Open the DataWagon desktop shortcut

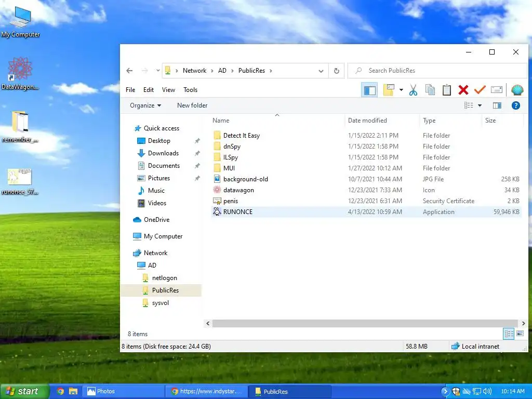click(20, 74)
